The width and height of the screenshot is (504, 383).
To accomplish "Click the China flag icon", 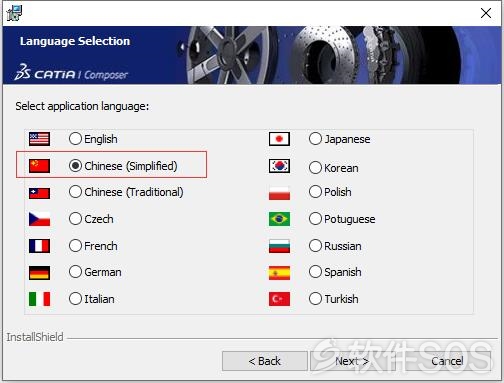I will pos(39,166).
